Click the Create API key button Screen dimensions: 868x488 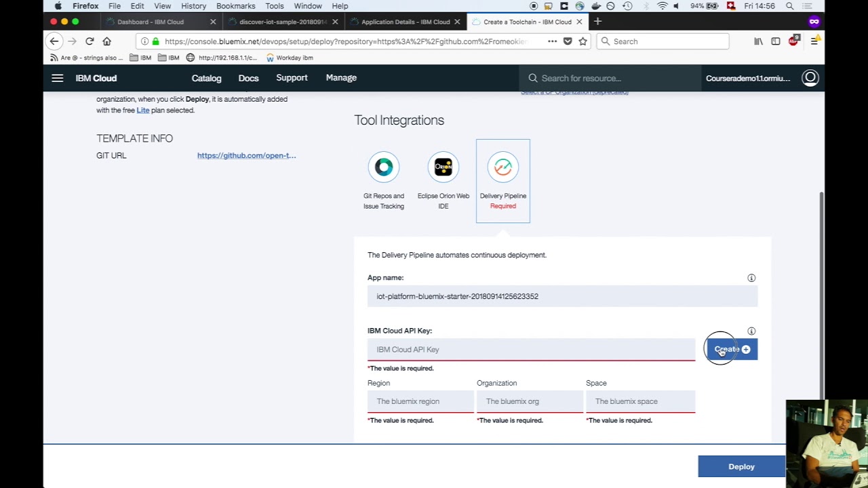click(731, 350)
